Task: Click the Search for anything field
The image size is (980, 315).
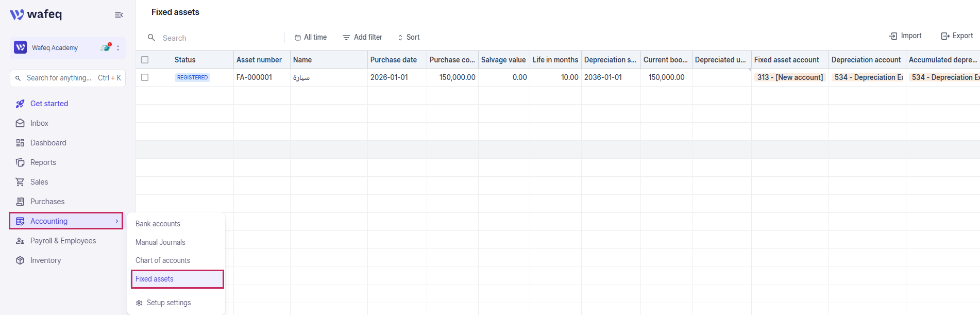Action: [67, 78]
